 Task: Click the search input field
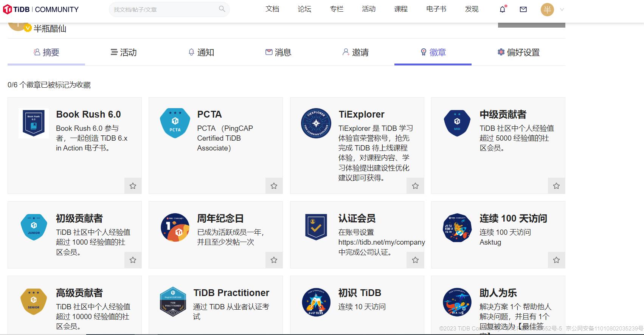[164, 9]
